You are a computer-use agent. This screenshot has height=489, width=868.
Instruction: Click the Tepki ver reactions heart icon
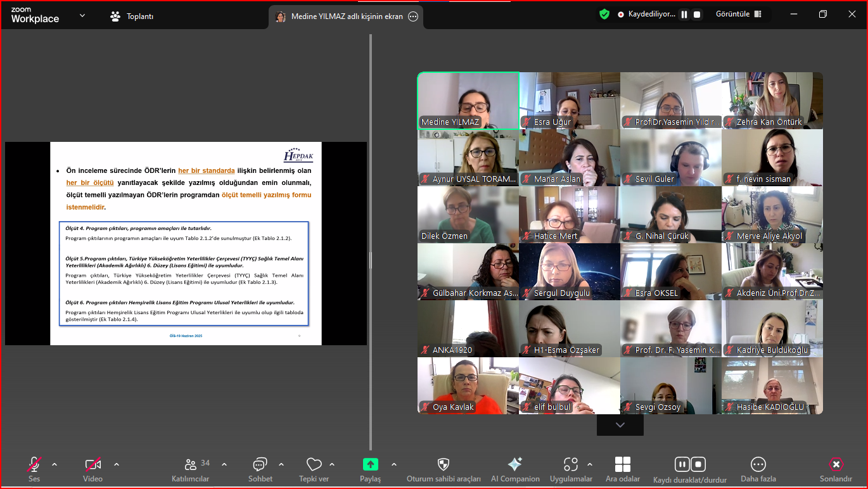(x=314, y=465)
